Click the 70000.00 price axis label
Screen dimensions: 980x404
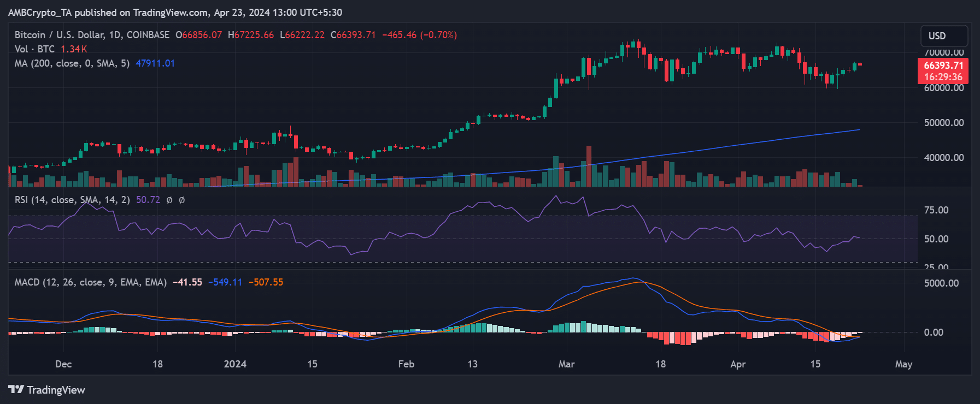point(944,53)
